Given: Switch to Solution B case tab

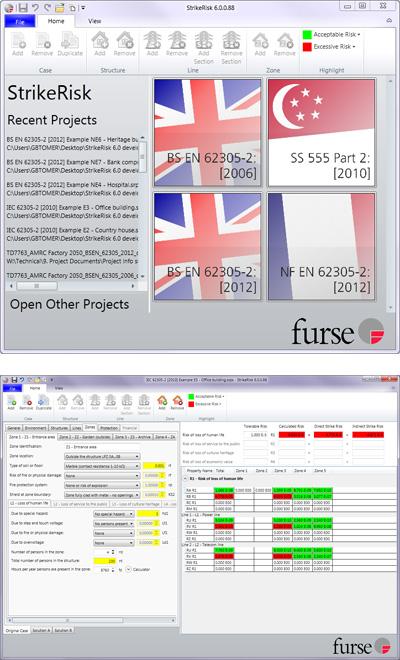Looking at the screenshot, I should [x=64, y=631].
